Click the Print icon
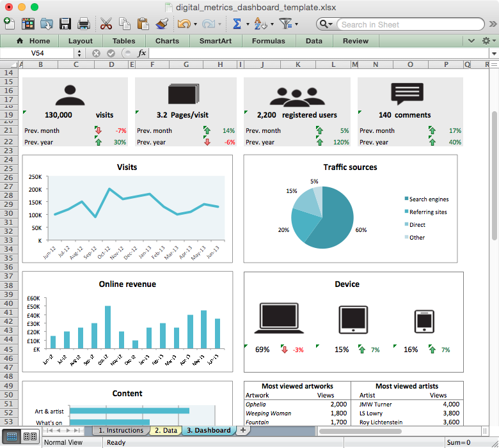The image size is (499, 448). 84,24
